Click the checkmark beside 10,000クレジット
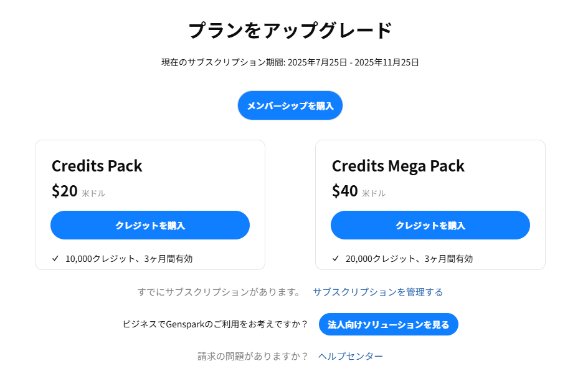 pos(55,258)
